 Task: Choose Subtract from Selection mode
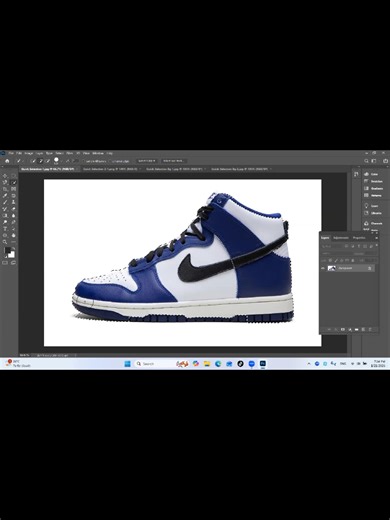click(x=48, y=161)
